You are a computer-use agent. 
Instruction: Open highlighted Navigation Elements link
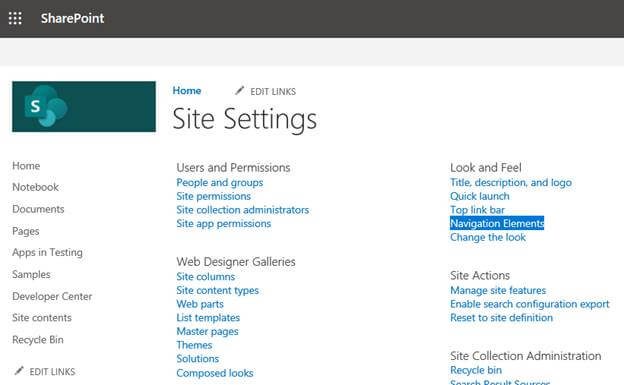497,223
